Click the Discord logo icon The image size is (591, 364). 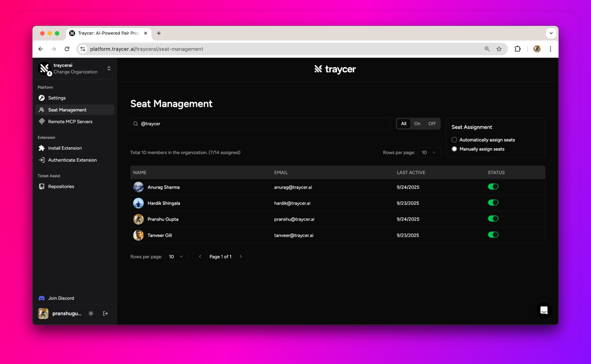[42, 298]
